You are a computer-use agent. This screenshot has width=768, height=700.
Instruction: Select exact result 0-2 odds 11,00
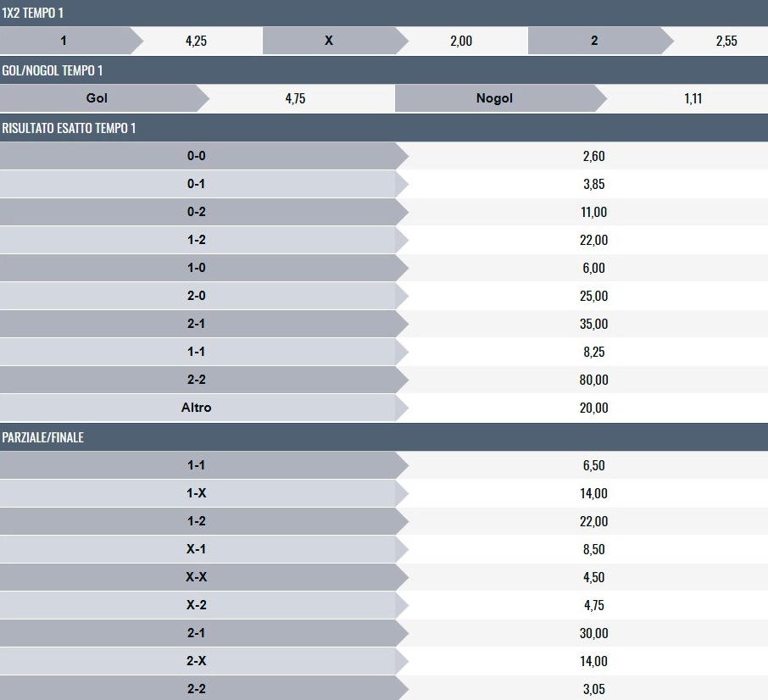tap(593, 212)
